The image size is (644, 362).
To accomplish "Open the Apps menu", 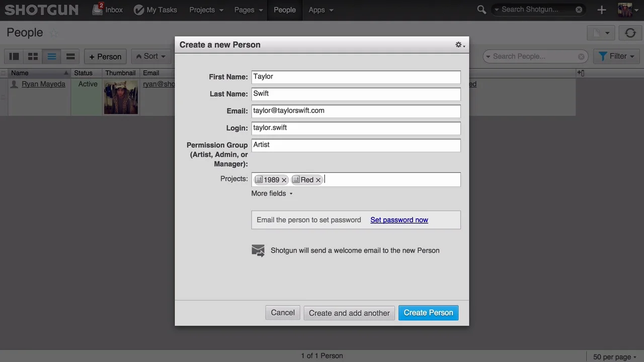I will [x=321, y=10].
